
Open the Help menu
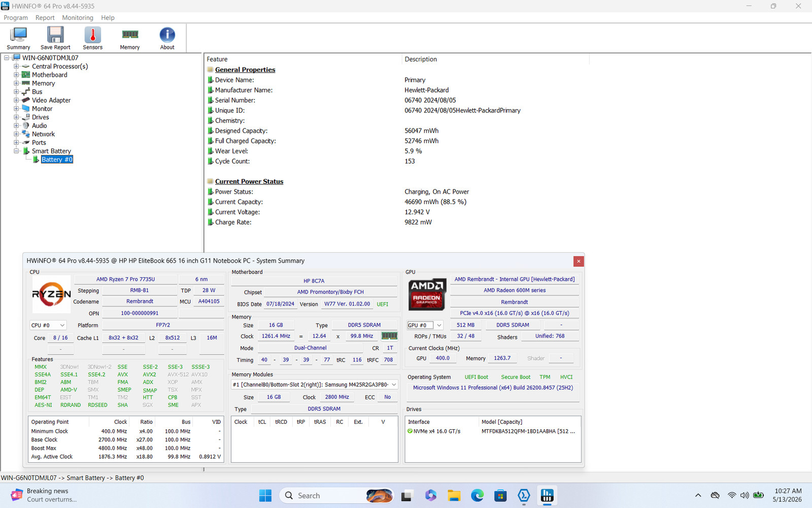[108, 18]
